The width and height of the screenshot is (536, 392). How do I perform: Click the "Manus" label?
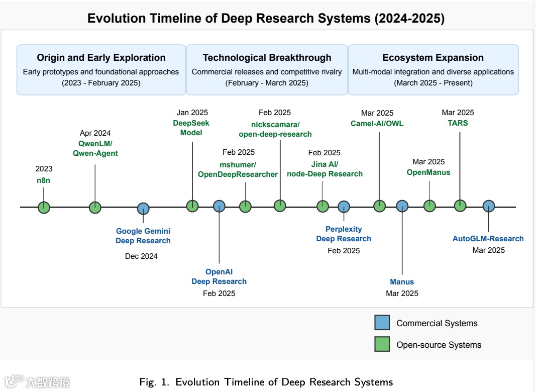point(402,282)
